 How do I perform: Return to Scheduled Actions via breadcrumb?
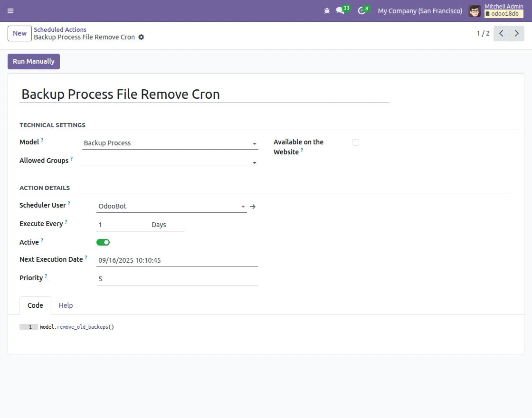pos(60,29)
